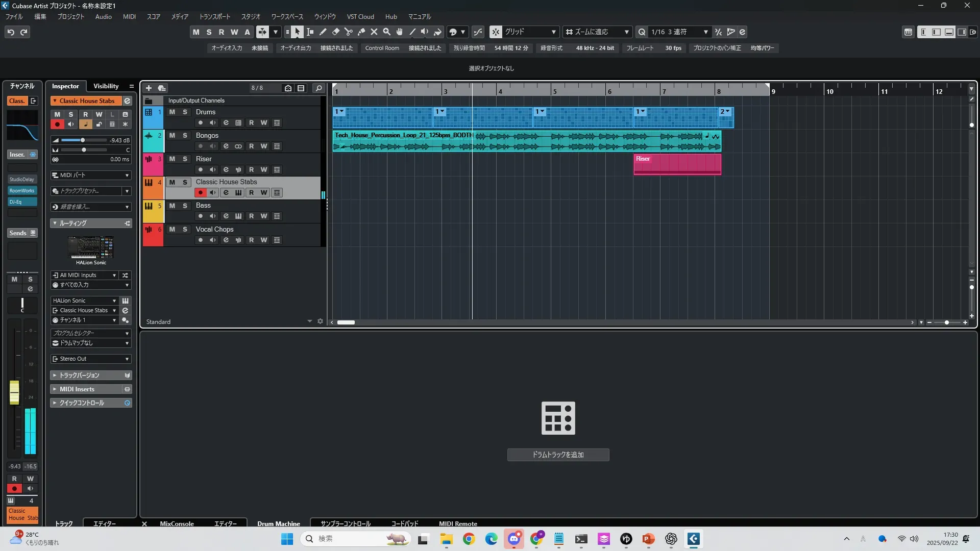Record-enable the Classic House Stabs track
Viewport: 980px width, 551px height.
[x=200, y=193]
